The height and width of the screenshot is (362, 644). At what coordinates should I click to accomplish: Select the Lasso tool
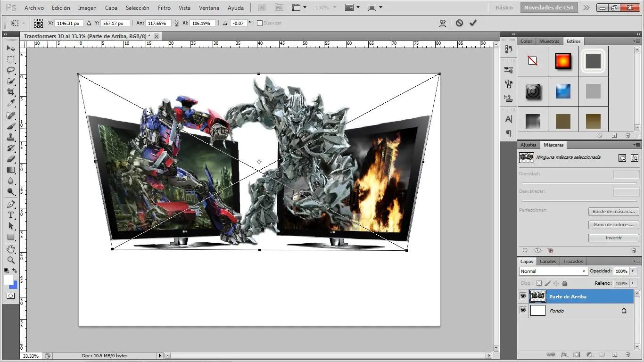10,70
